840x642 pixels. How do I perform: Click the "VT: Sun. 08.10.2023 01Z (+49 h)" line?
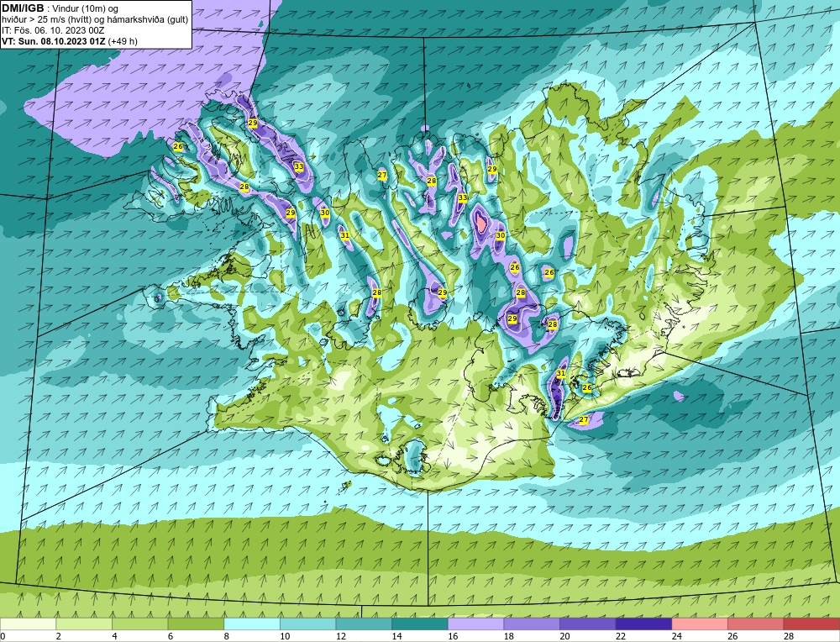tap(70, 40)
